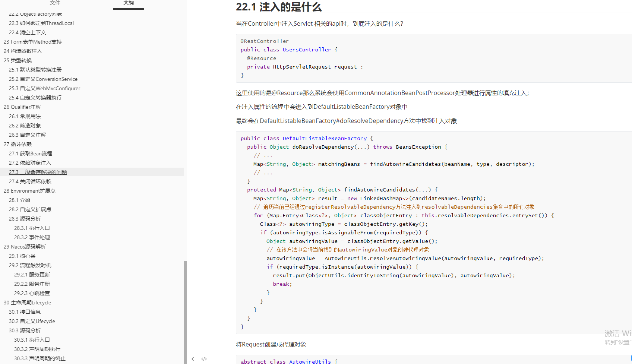Click inside the UsersController code block
This screenshot has height=364, width=632.
434,58
